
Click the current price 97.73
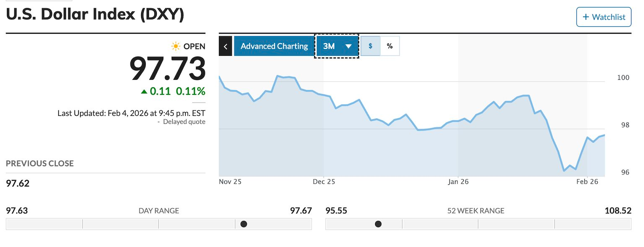click(167, 69)
